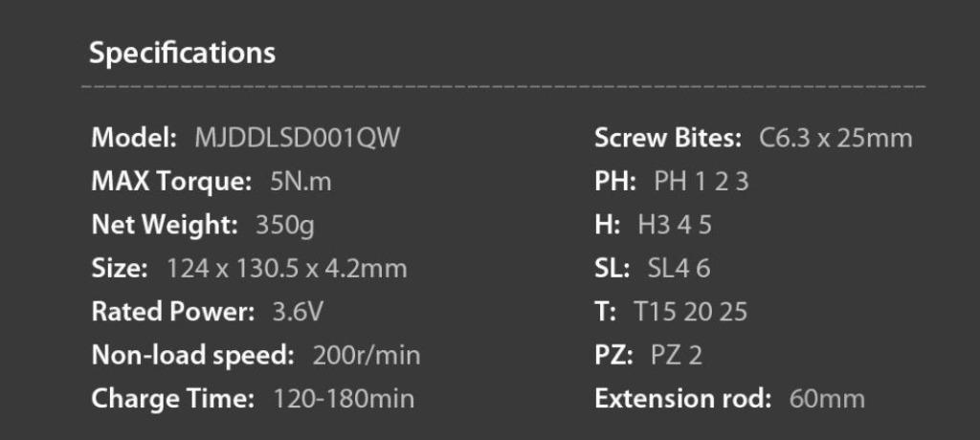
Task: Click the PH 1 2 3 value
Action: (702, 182)
